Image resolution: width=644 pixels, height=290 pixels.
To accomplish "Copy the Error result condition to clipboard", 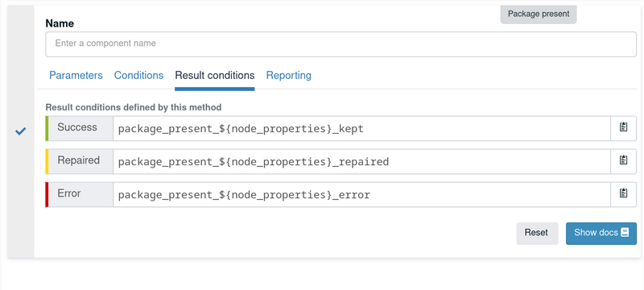I will (x=623, y=194).
